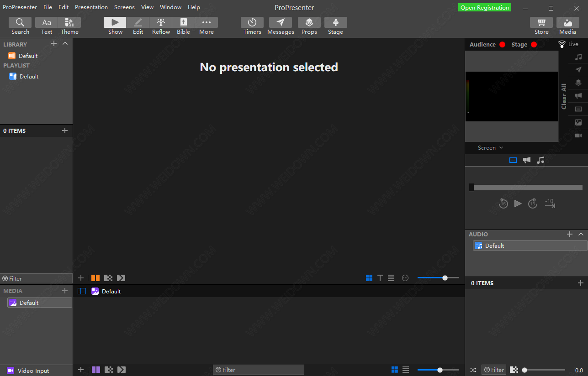Clear the video input layer
This screenshot has width=588, height=376.
(578, 136)
